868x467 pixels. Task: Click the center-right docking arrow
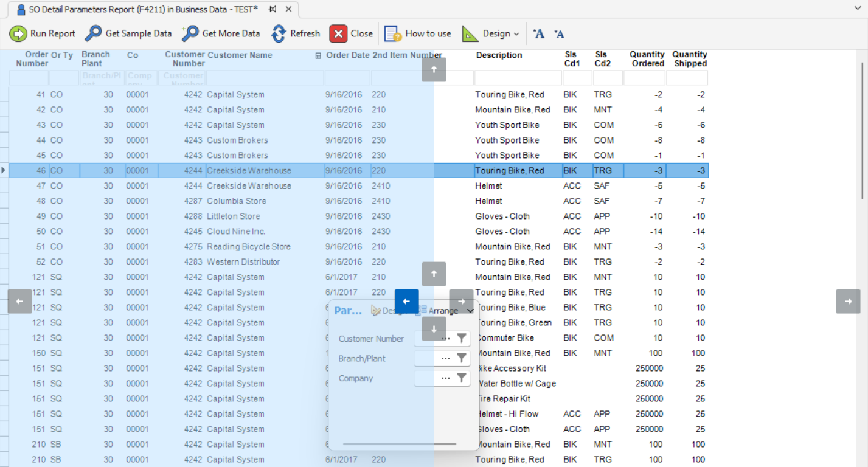461,302
